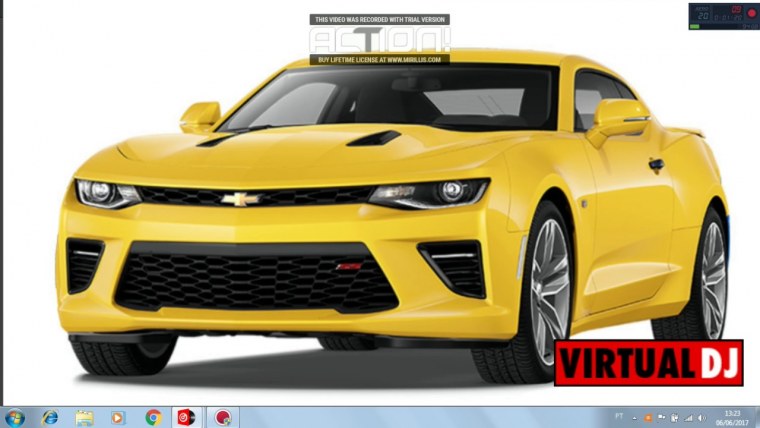
Task: Click the power/battery tray icon
Action: [x=675, y=417]
